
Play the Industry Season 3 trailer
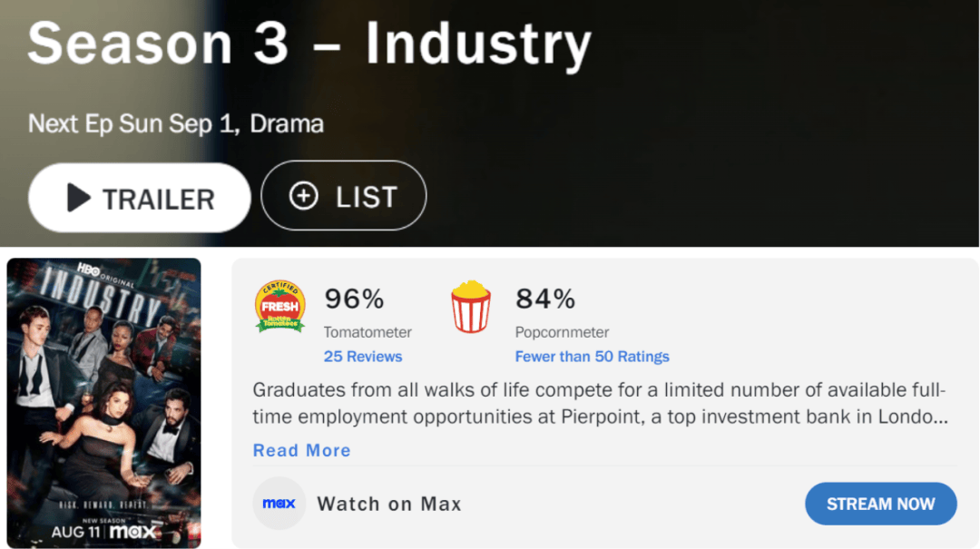click(x=140, y=198)
